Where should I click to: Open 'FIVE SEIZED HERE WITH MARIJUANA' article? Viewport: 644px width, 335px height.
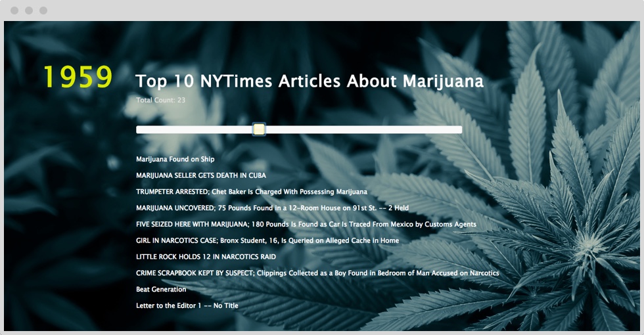[306, 224]
